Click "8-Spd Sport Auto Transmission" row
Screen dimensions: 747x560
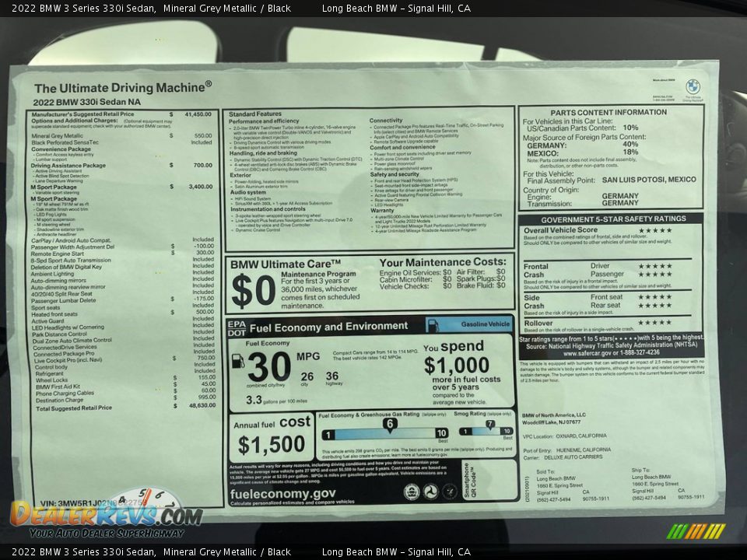click(122, 260)
